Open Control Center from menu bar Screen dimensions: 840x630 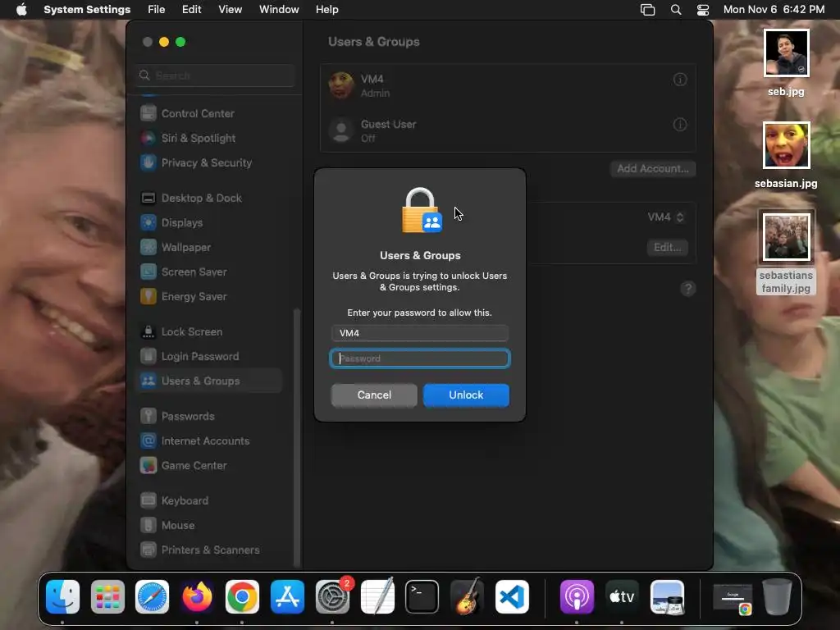point(703,10)
